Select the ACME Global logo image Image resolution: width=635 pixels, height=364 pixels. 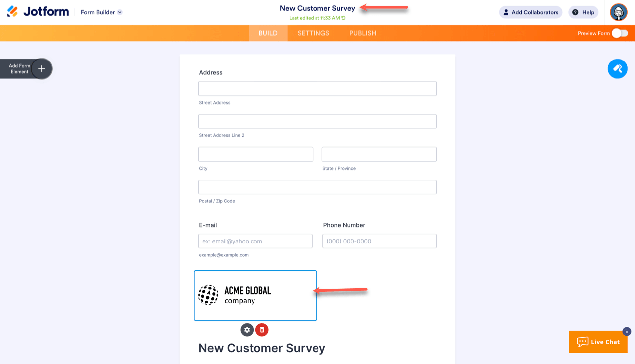pyautogui.click(x=255, y=295)
